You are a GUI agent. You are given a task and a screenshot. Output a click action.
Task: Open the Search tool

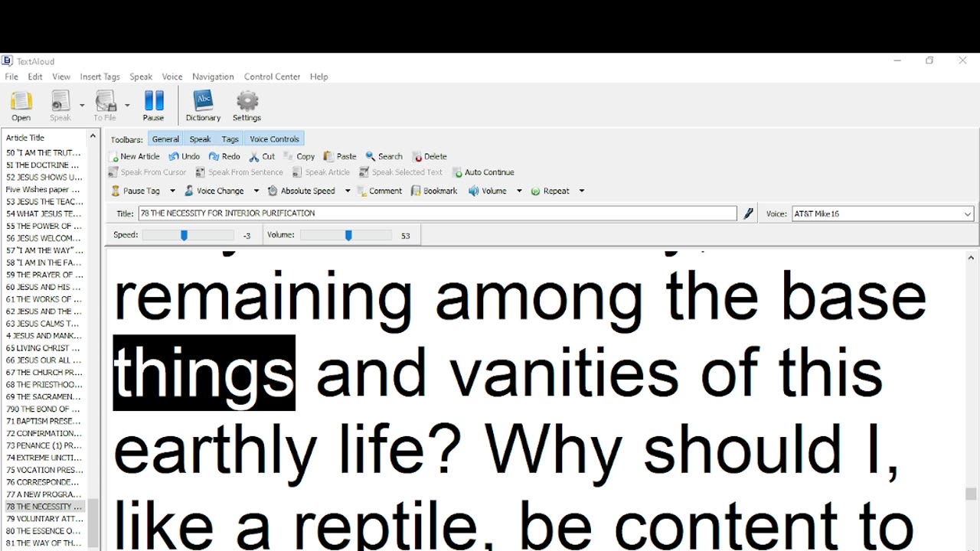[384, 156]
